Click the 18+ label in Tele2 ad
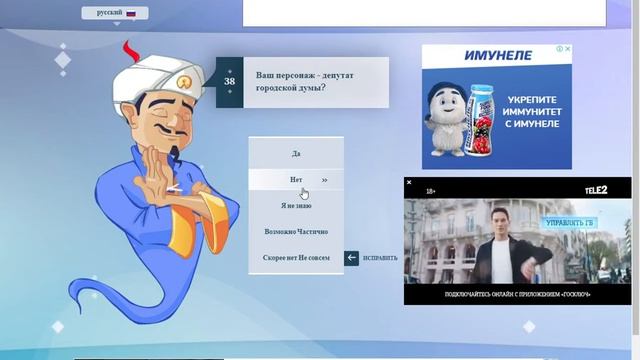The width and height of the screenshot is (640, 360). click(431, 191)
